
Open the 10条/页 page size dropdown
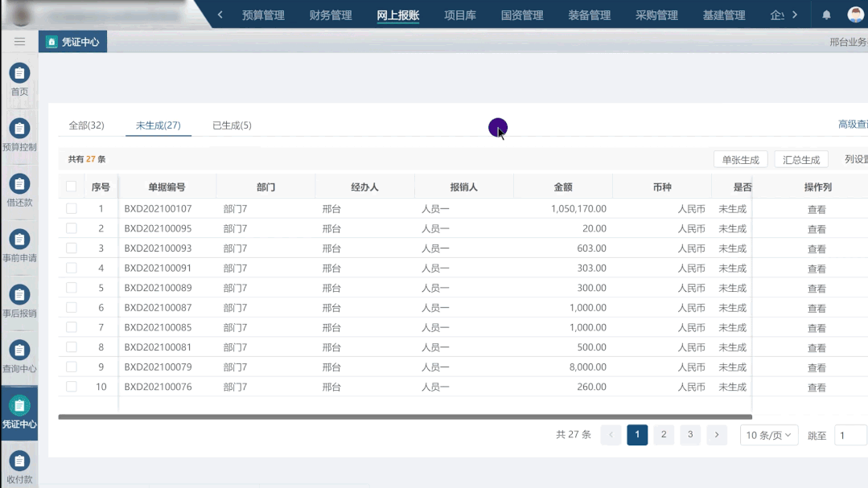click(x=768, y=434)
